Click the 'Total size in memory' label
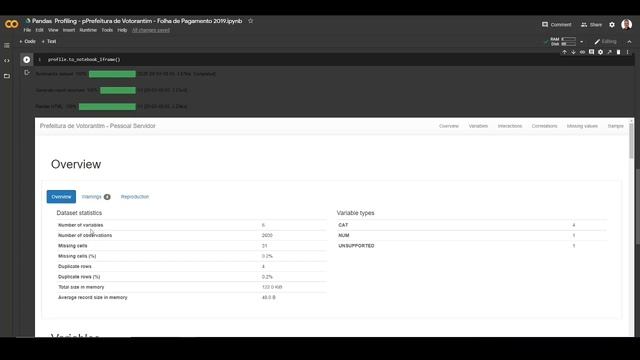 pos(81,287)
